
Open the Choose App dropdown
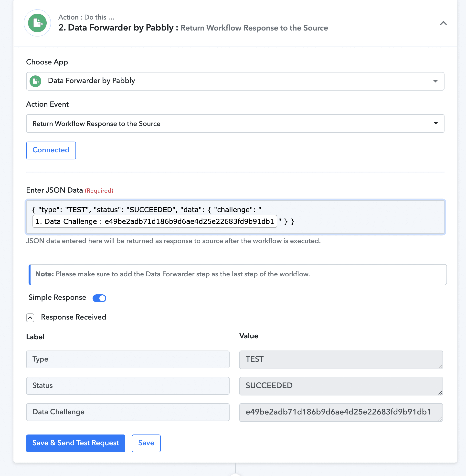point(235,81)
